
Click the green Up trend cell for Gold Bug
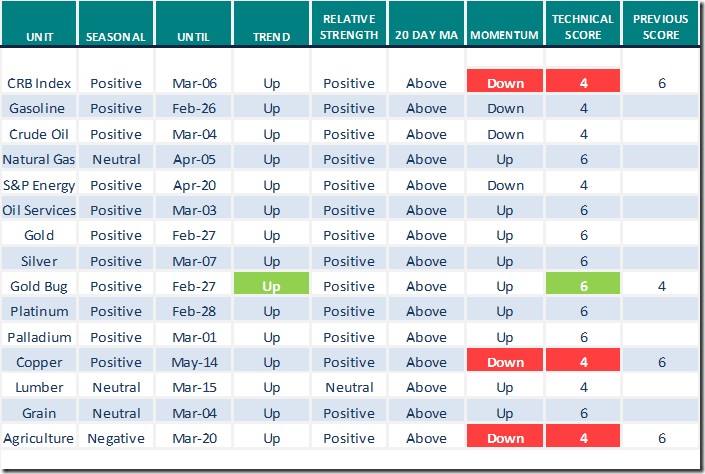tap(272, 286)
